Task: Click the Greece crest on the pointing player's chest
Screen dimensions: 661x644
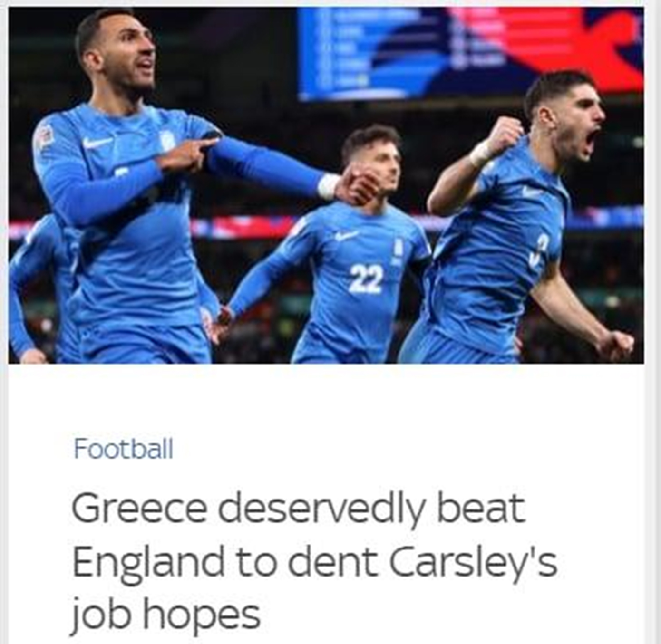Action: click(167, 141)
